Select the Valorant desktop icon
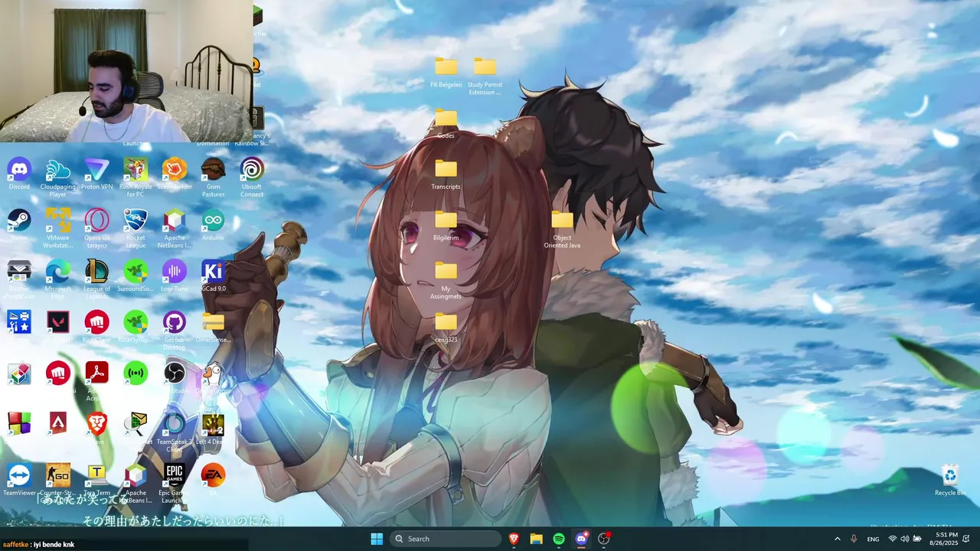980x551 pixels. coord(58,325)
